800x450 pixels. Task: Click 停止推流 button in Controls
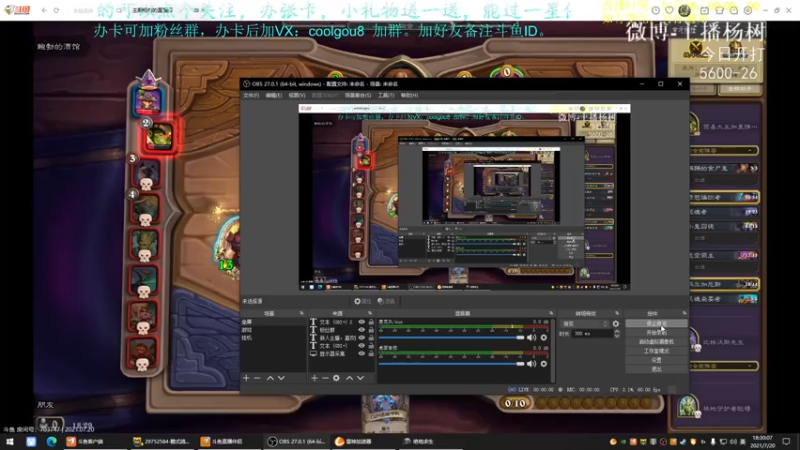[x=656, y=323]
